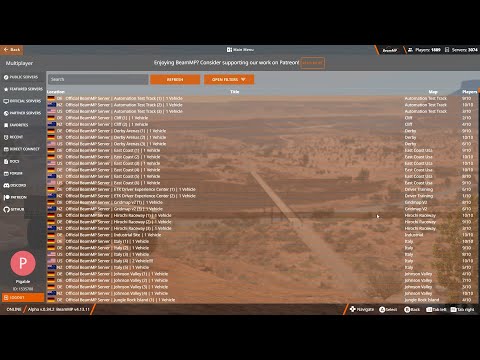The width and height of the screenshot is (480, 360).
Task: Select NZ Automation Test Track (2) server row
Action: pyautogui.click(x=262, y=105)
